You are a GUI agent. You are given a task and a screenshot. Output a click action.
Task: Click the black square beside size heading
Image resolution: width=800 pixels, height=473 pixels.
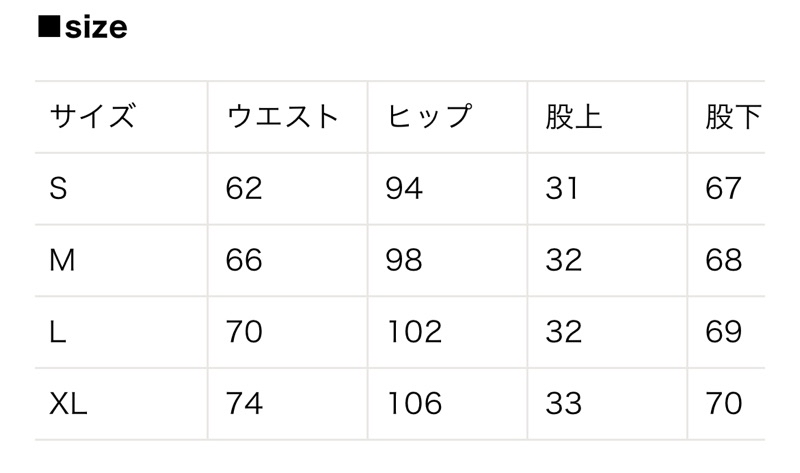[x=49, y=27]
